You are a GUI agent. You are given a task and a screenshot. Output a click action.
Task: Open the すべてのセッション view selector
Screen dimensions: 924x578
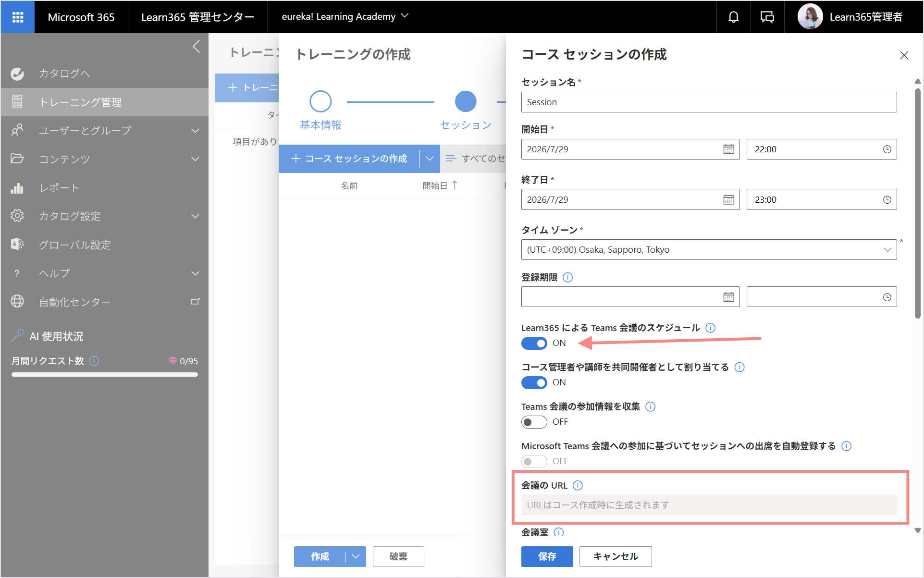476,159
